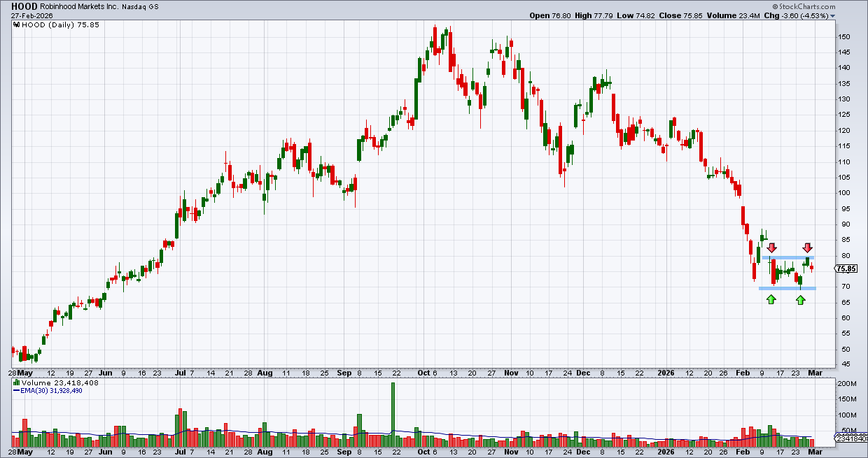Select the upper blue resistance line
This screenshot has height=458, width=868.
coord(788,257)
